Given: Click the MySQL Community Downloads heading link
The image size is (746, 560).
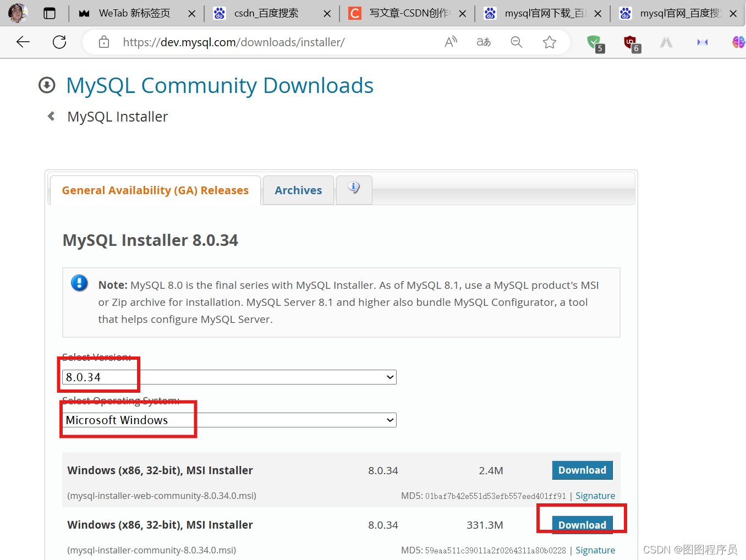Looking at the screenshot, I should pos(220,86).
